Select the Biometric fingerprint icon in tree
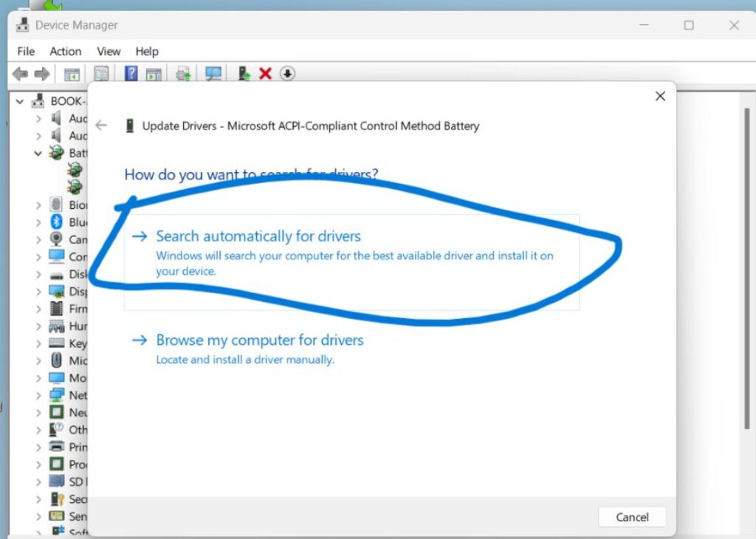The height and width of the screenshot is (539, 756). (56, 205)
